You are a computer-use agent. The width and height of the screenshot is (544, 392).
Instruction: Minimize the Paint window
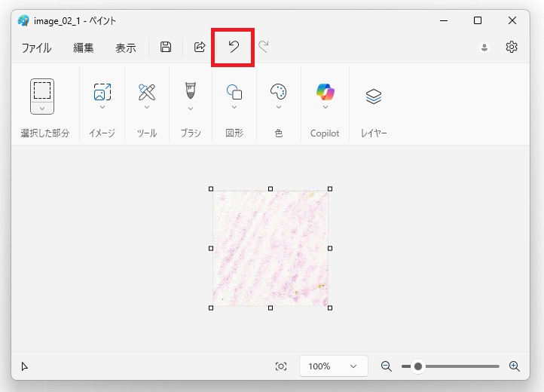[444, 21]
